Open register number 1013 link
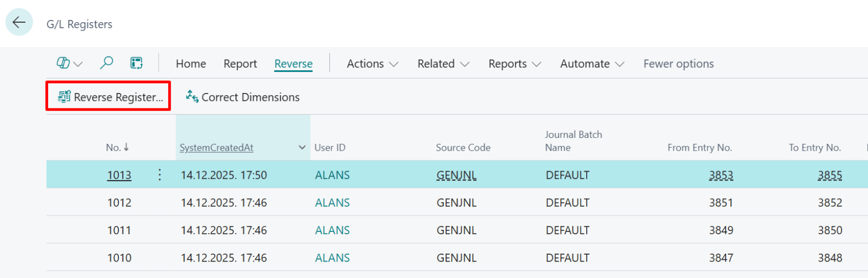 119,176
